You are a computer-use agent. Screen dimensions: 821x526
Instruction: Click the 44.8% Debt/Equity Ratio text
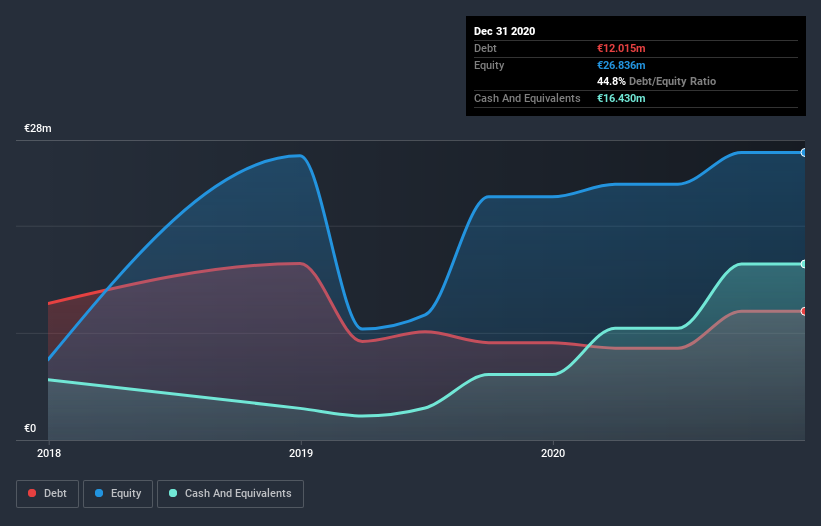coord(657,81)
